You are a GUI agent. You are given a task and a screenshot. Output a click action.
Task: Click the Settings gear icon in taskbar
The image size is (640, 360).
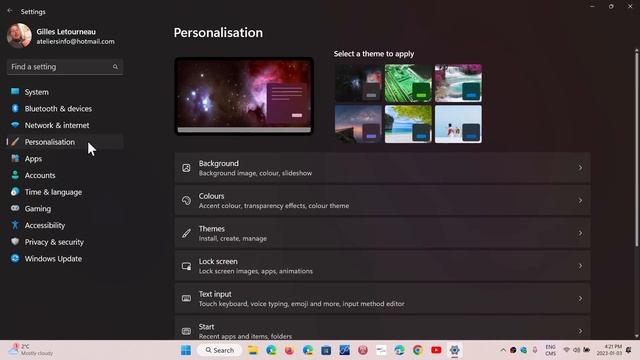point(454,350)
